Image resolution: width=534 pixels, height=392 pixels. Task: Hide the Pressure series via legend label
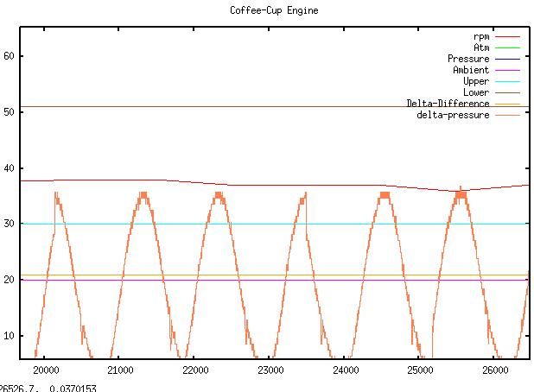[467, 59]
